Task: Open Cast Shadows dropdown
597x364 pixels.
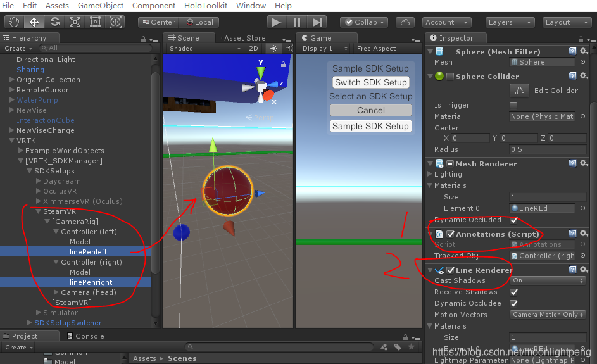Action: pyautogui.click(x=548, y=280)
